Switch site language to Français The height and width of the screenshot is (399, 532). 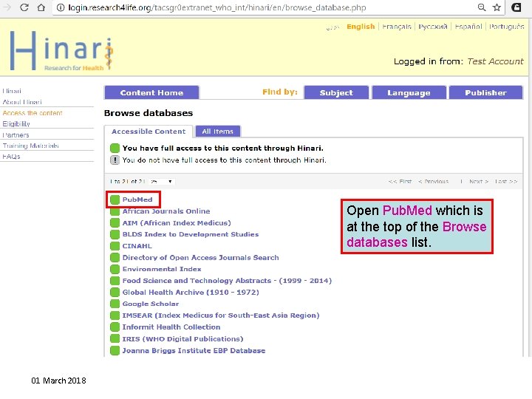[396, 27]
